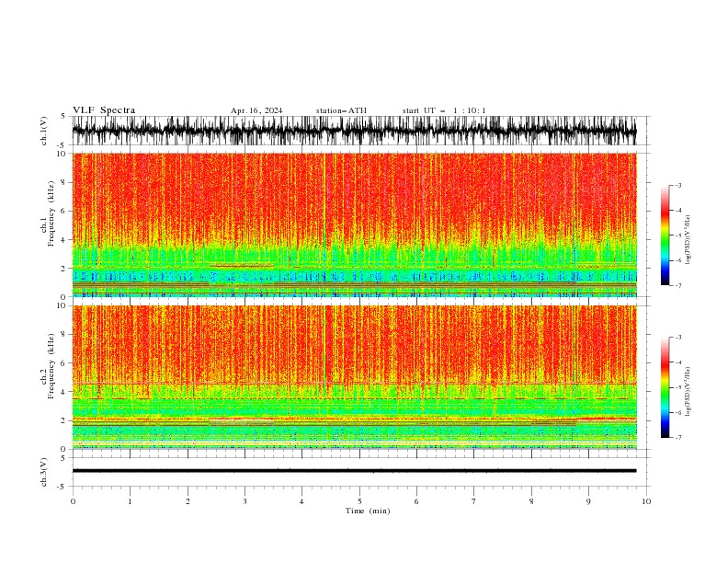Click the '-7' label on ch.2 colorbar
The image size is (728, 563).
(678, 438)
